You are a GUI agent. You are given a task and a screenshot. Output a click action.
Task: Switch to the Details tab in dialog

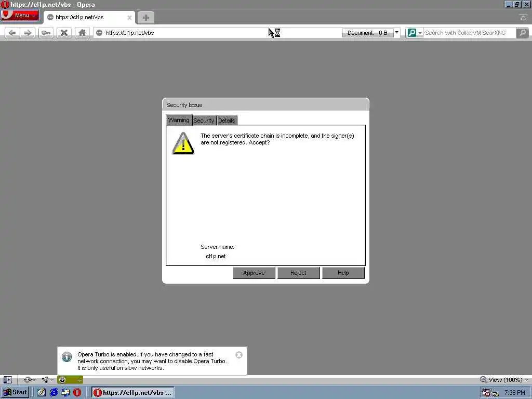227,121
